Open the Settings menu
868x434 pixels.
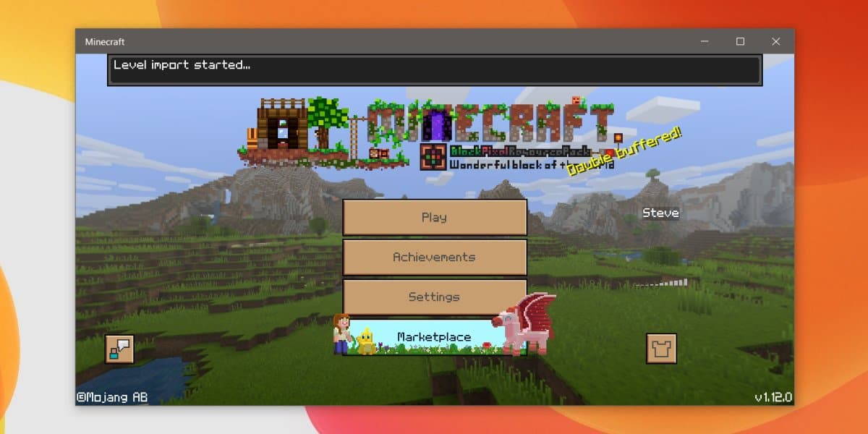pos(434,297)
